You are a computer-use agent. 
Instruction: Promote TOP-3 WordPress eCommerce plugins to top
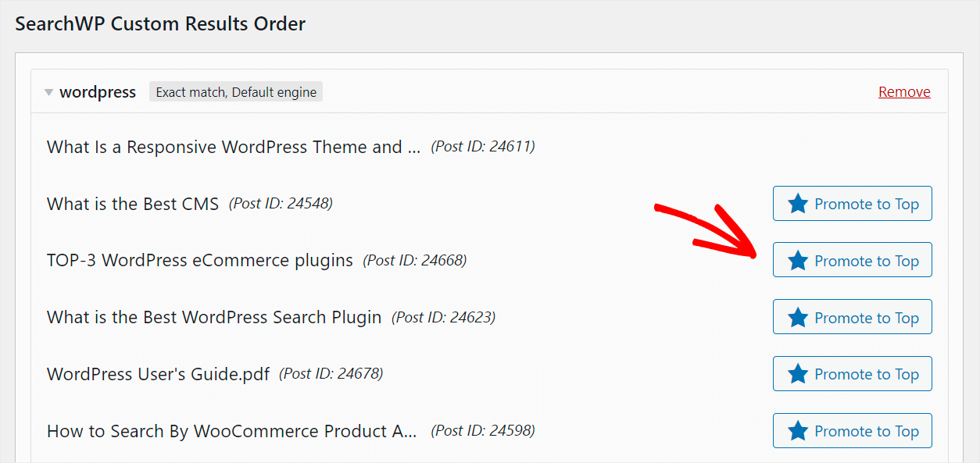tap(853, 260)
